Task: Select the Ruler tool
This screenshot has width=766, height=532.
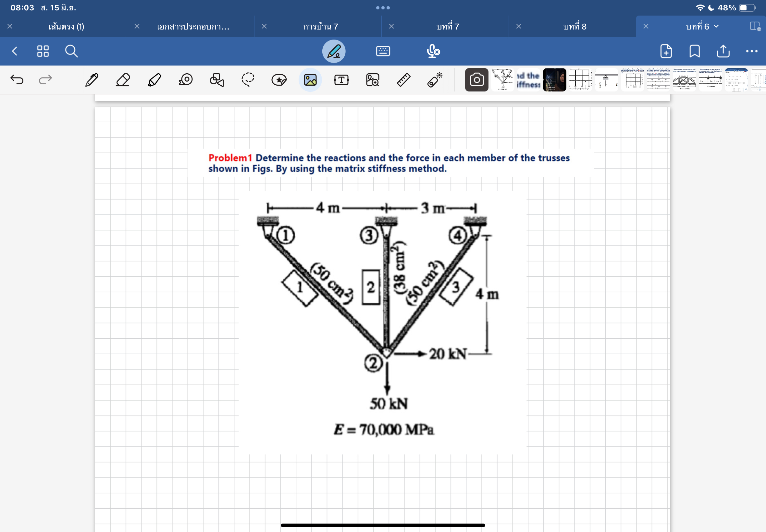Action: point(403,79)
